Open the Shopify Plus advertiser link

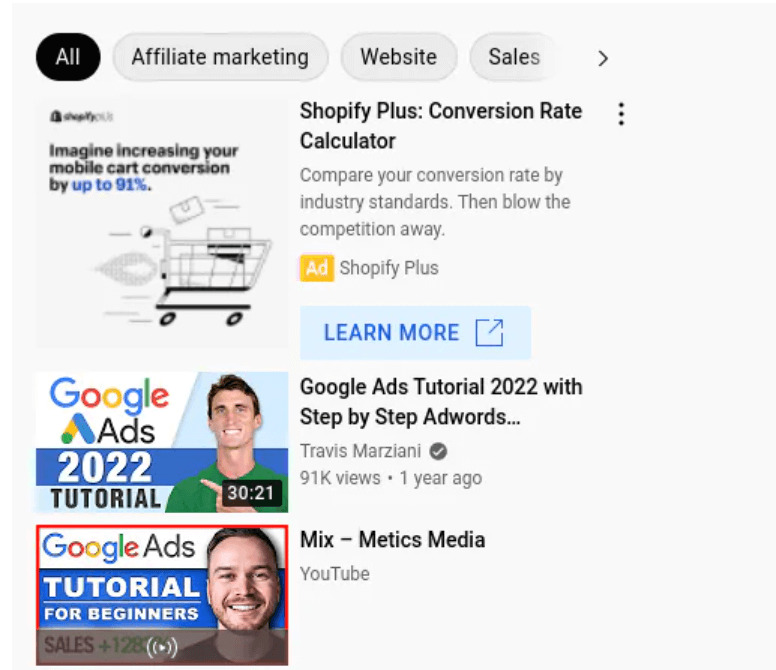click(x=389, y=268)
